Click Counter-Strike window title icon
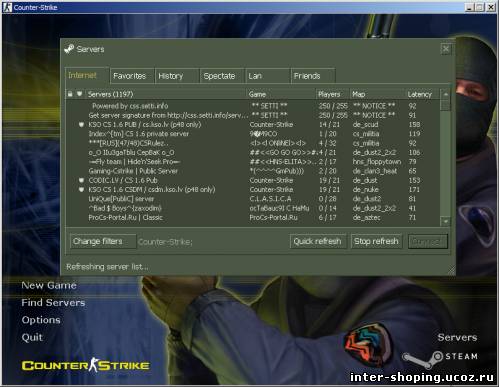The height and width of the screenshot is (387, 499). [7, 7]
